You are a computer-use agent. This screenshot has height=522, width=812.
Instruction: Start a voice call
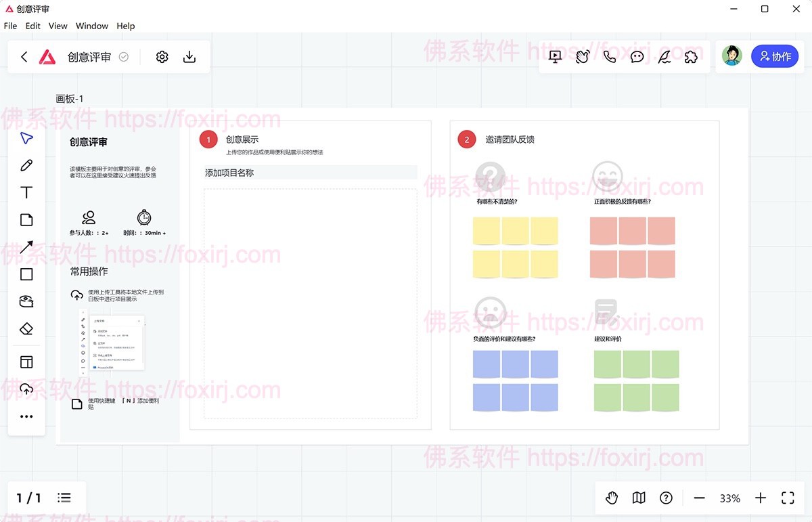(x=610, y=56)
